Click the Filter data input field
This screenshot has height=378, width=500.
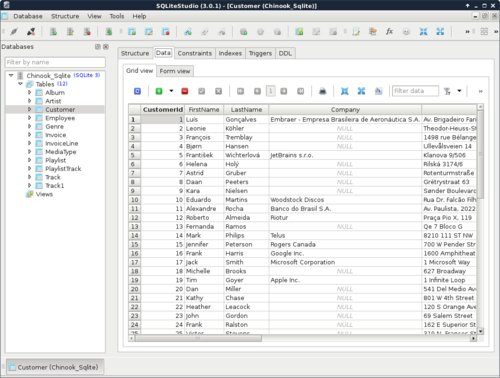coord(415,91)
